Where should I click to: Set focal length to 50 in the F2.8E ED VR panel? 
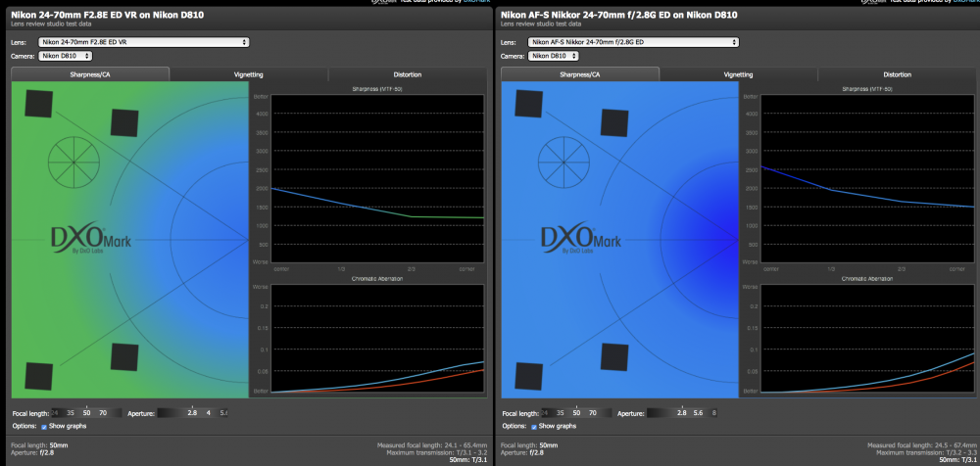tap(86, 413)
